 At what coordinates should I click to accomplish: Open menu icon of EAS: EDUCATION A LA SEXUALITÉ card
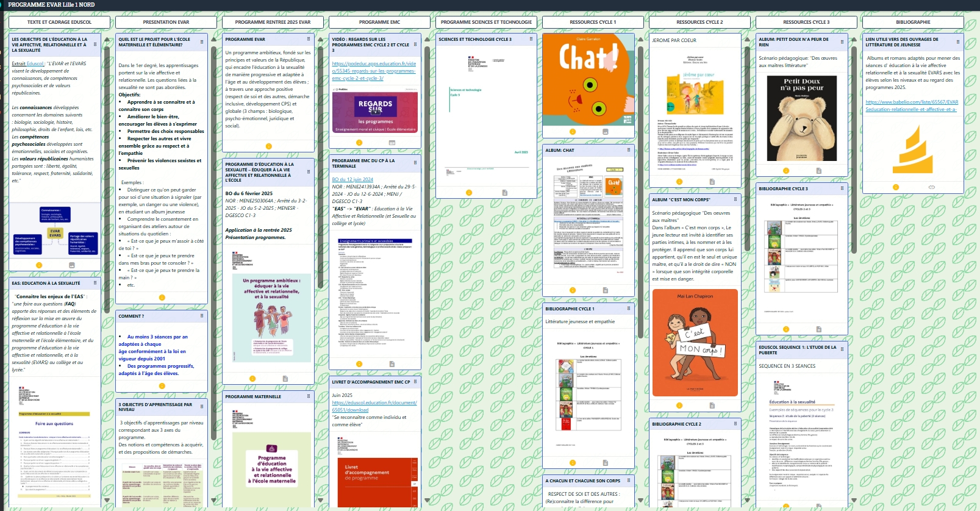tap(95, 283)
